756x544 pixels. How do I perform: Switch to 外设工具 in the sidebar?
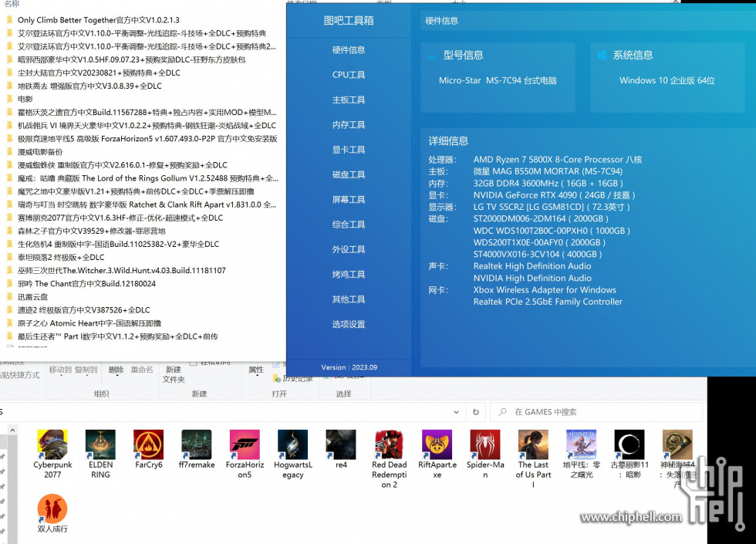coord(349,249)
